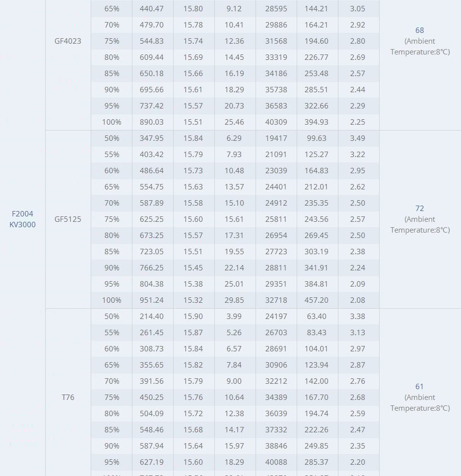Select the GF4023 propeller cell
Image resolution: width=461 pixels, height=476 pixels.
[68, 41]
